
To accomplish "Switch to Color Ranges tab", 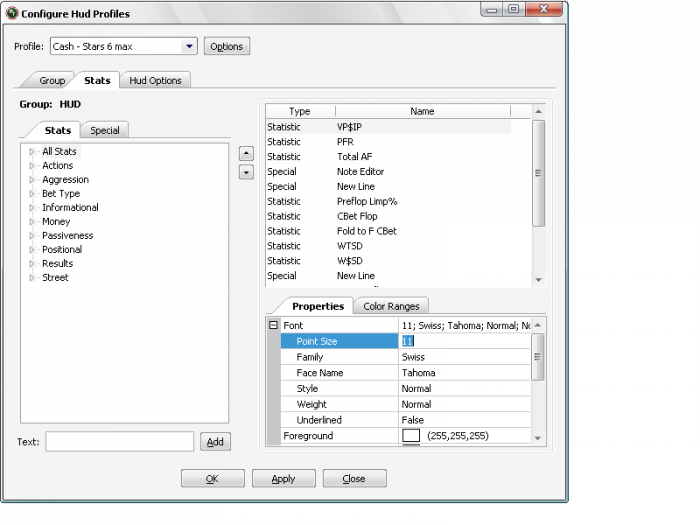I will click(x=393, y=306).
